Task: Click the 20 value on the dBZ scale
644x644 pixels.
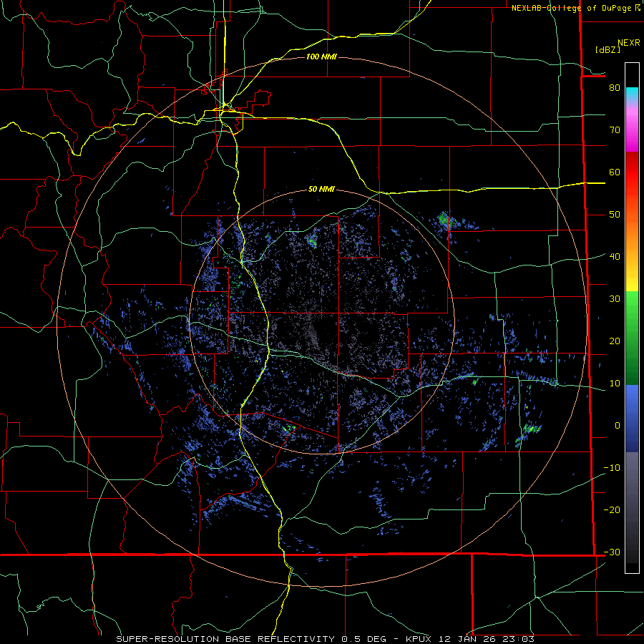Action: coord(615,341)
